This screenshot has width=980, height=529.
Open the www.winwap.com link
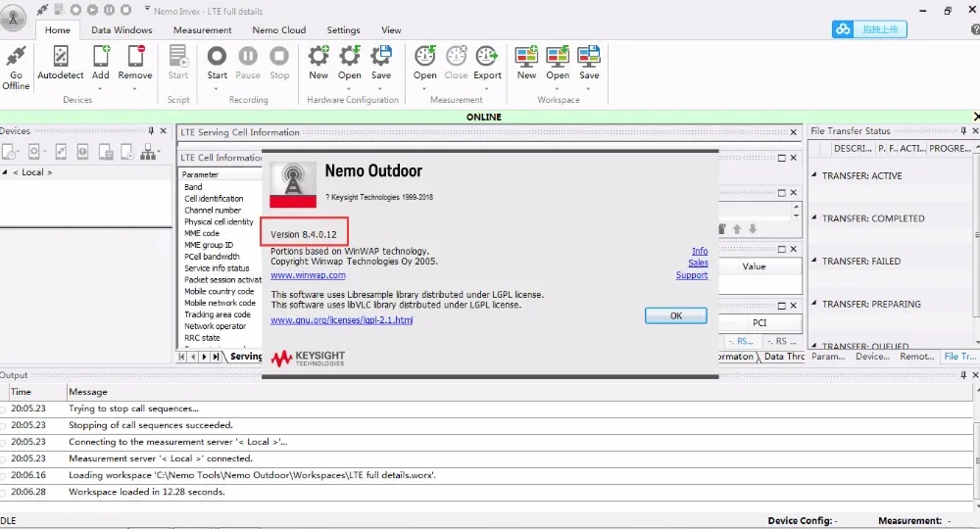(308, 275)
